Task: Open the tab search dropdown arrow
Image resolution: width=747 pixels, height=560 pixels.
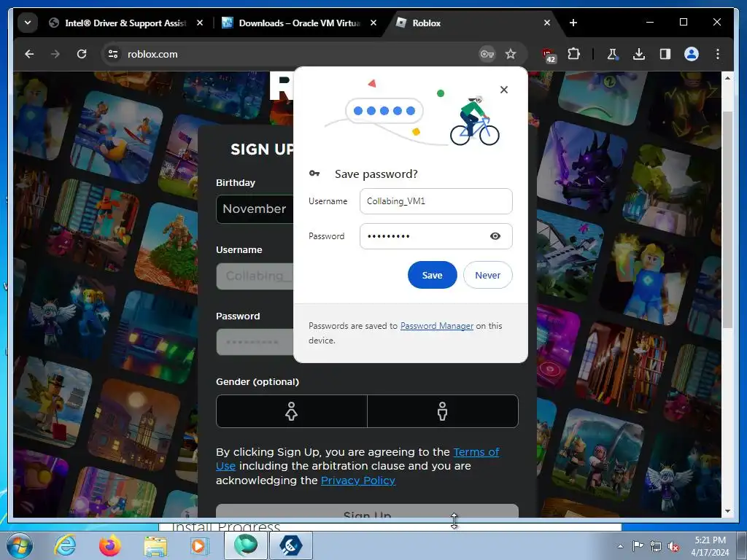Action: pyautogui.click(x=28, y=23)
